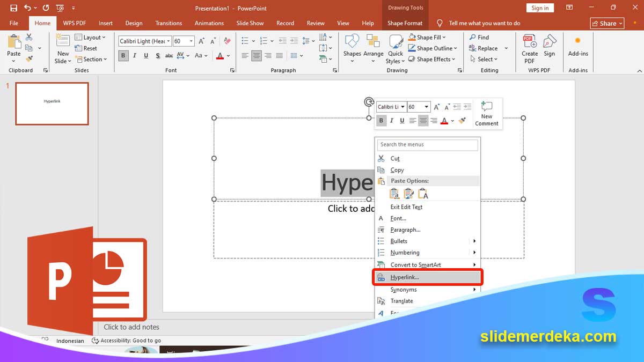The image size is (644, 362).
Task: Open Shape Format tab
Action: point(405,23)
